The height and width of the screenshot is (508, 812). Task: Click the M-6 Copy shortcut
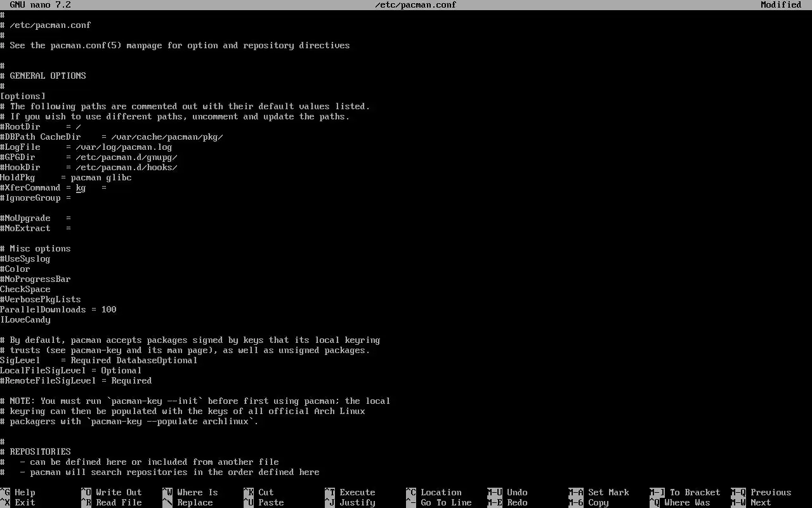coord(589,502)
